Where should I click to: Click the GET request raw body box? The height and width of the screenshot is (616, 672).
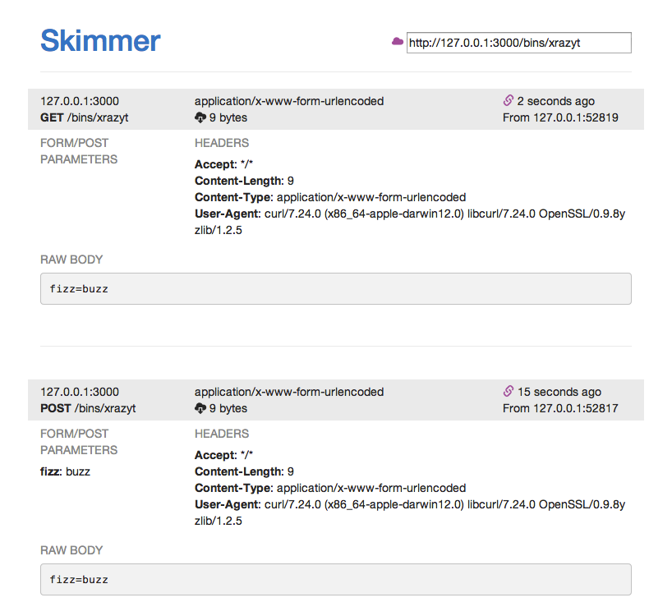pos(335,289)
